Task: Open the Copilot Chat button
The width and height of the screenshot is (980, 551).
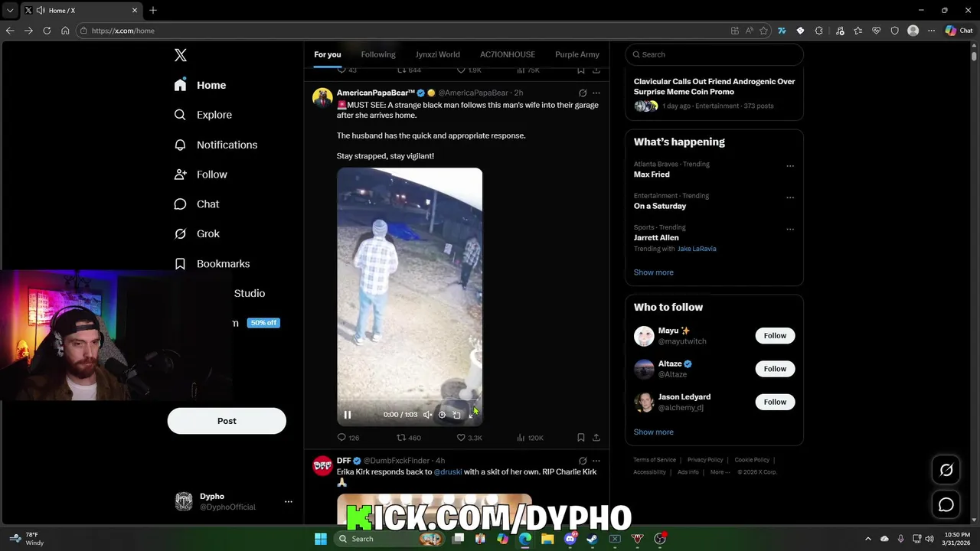Action: 959,31
